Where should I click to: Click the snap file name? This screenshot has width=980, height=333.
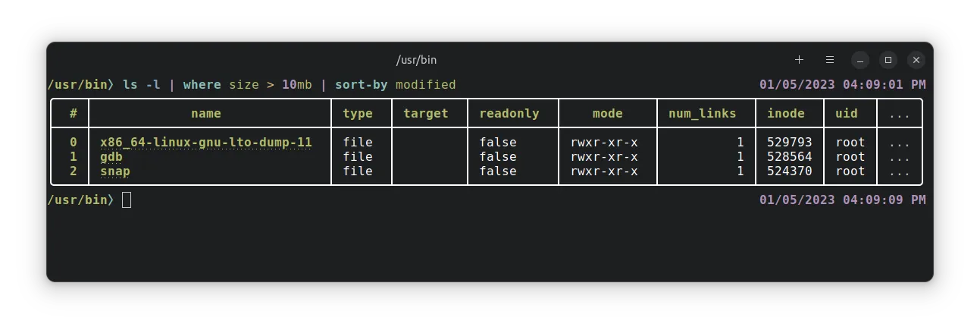pyautogui.click(x=115, y=171)
